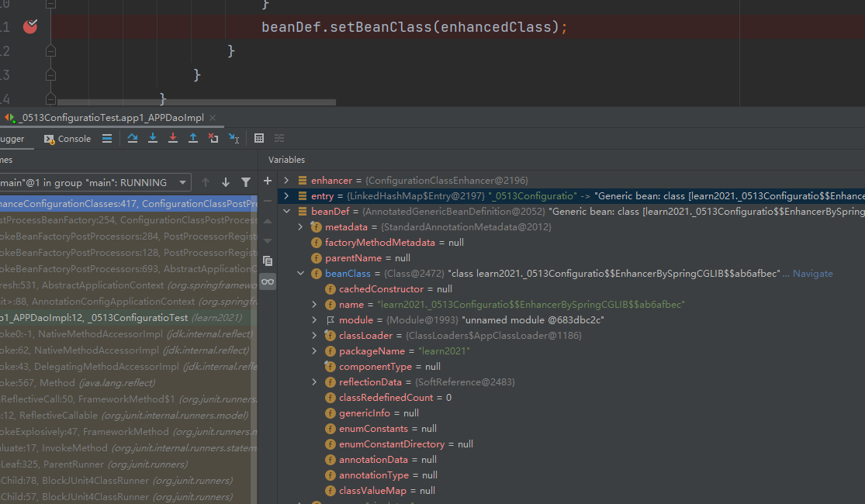Toggle the breakpoint on the setBeanClass line

[30, 27]
